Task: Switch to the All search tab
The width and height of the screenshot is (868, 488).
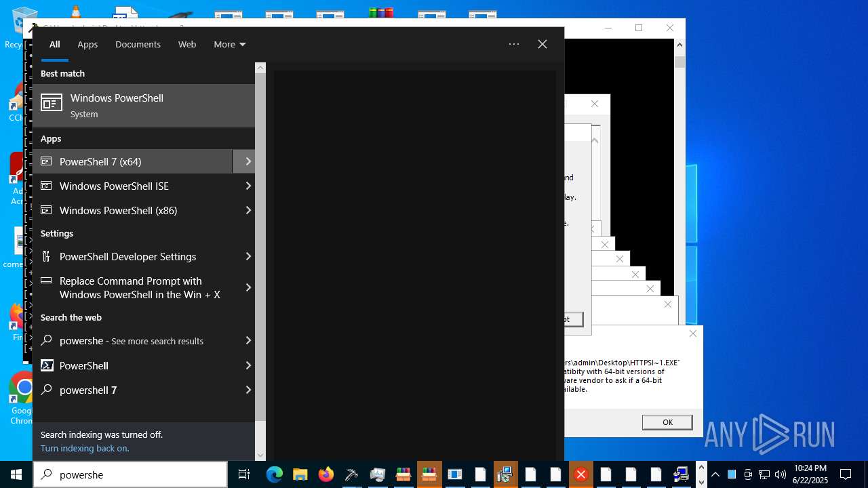Action: coord(55,44)
